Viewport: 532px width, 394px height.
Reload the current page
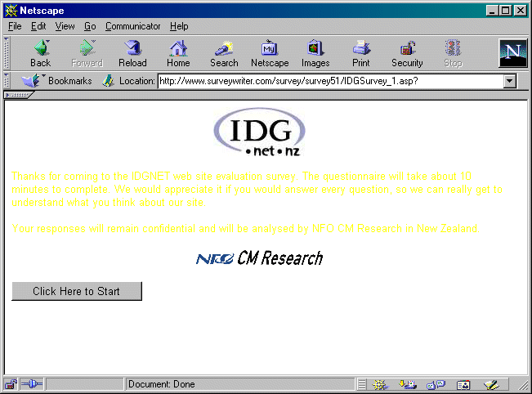click(x=132, y=53)
